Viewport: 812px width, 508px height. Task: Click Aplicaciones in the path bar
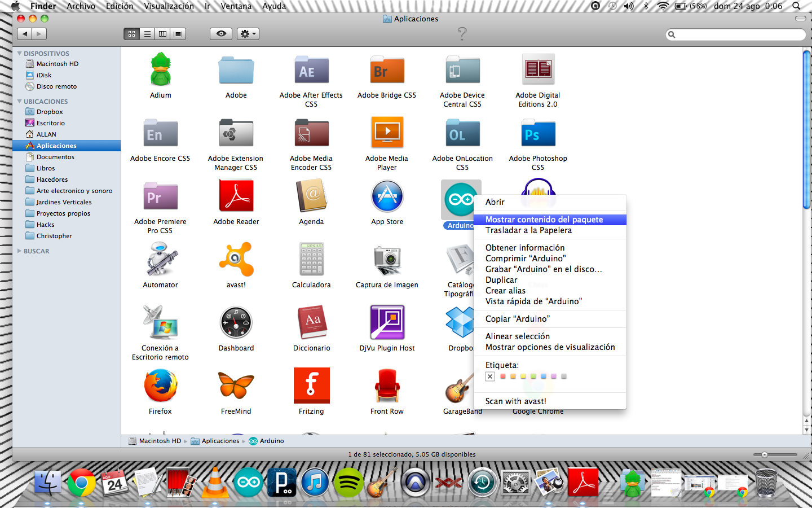tap(215, 441)
